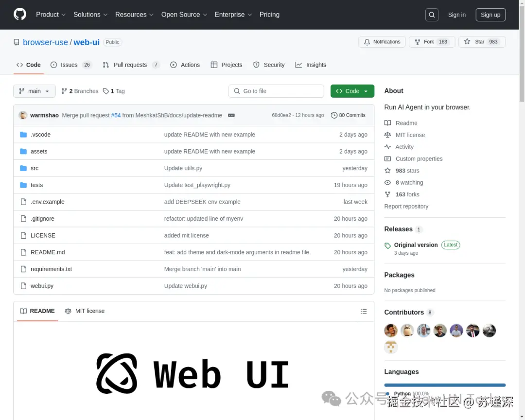Open Custom properties in About
The image size is (525, 420).
point(419,159)
